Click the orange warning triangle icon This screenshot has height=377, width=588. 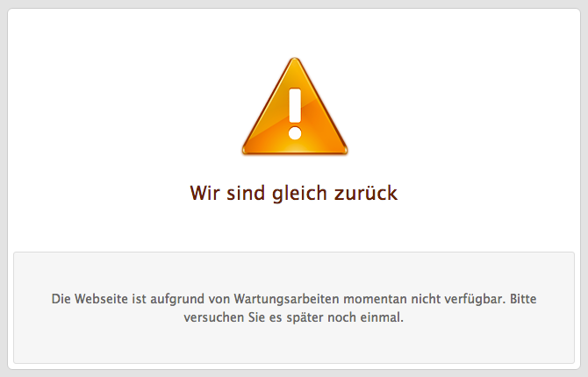(295, 107)
